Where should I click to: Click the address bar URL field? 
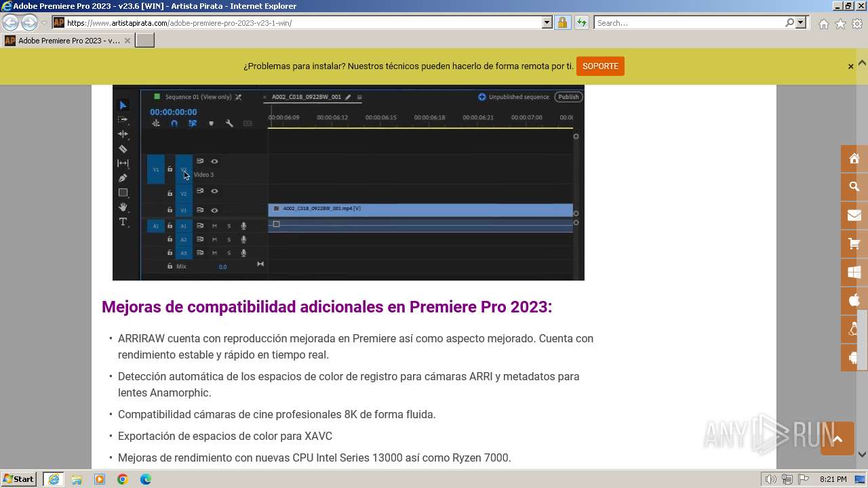click(304, 22)
